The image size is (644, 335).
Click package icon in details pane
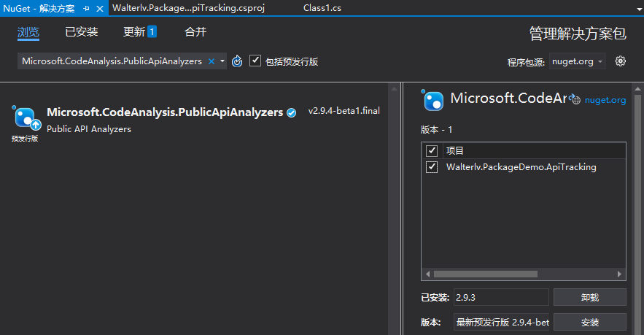pos(432,100)
